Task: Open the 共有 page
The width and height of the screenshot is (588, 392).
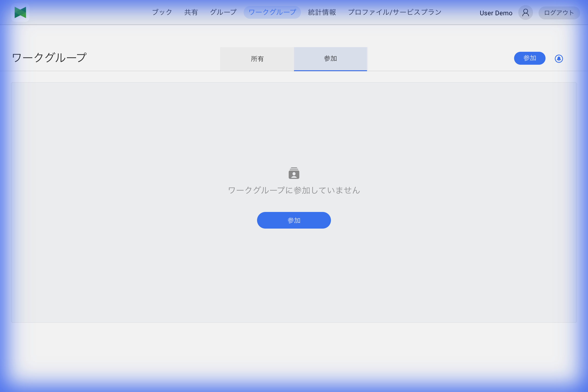Action: point(191,12)
